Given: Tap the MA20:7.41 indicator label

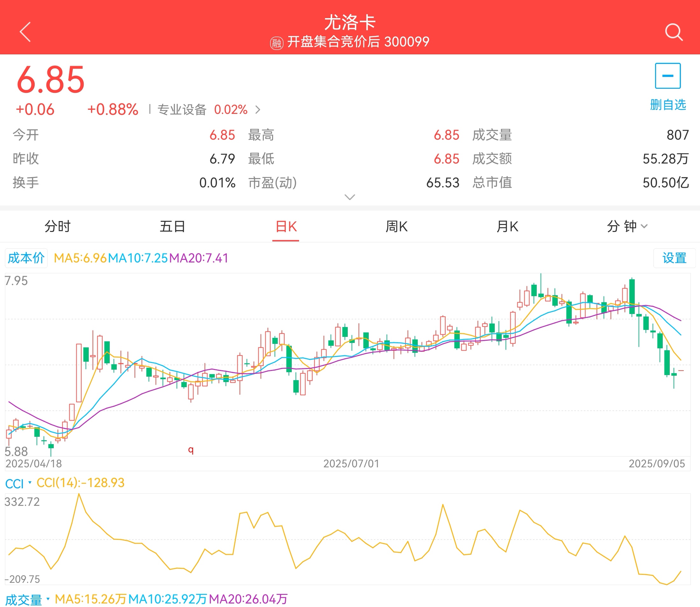Looking at the screenshot, I should pos(199,258).
